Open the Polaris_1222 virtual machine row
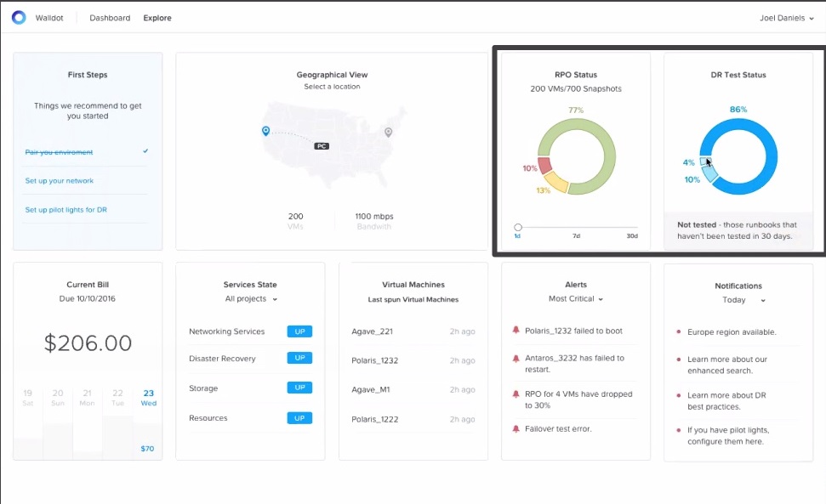Viewport: 826px width, 504px height. [x=413, y=419]
